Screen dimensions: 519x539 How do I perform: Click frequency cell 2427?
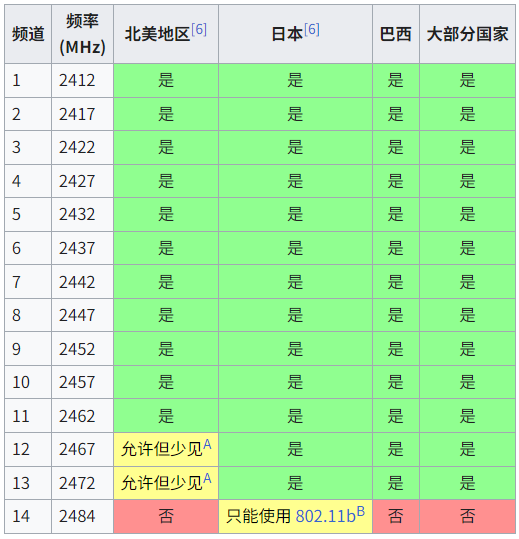click(82, 181)
